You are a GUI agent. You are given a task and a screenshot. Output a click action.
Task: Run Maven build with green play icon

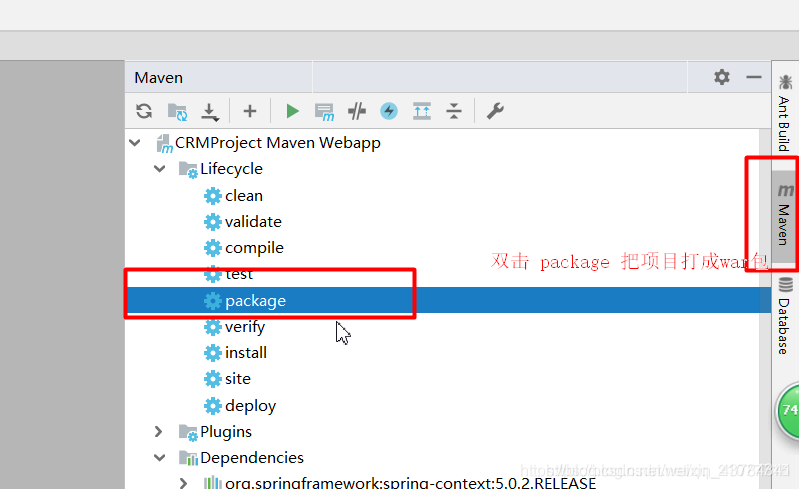pos(292,111)
